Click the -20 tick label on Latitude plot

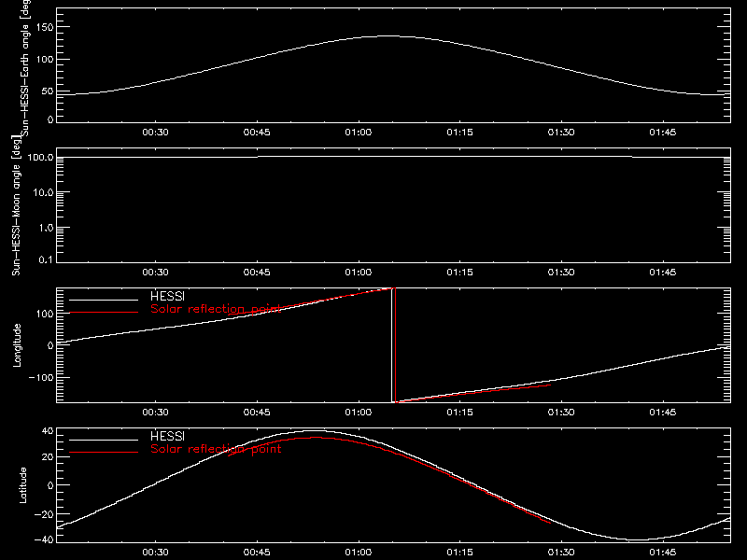[x=44, y=514]
